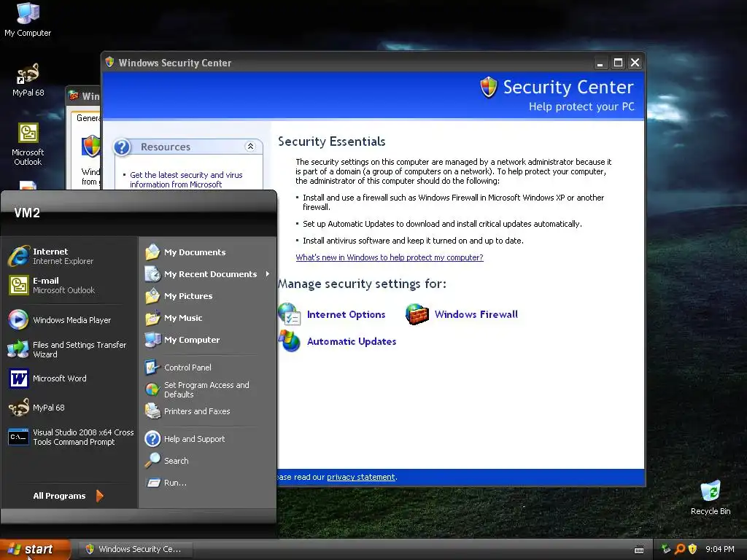The width and height of the screenshot is (747, 560).
Task: Open E-mail Microsoft Outlook in Start menu
Action: [x=69, y=285]
